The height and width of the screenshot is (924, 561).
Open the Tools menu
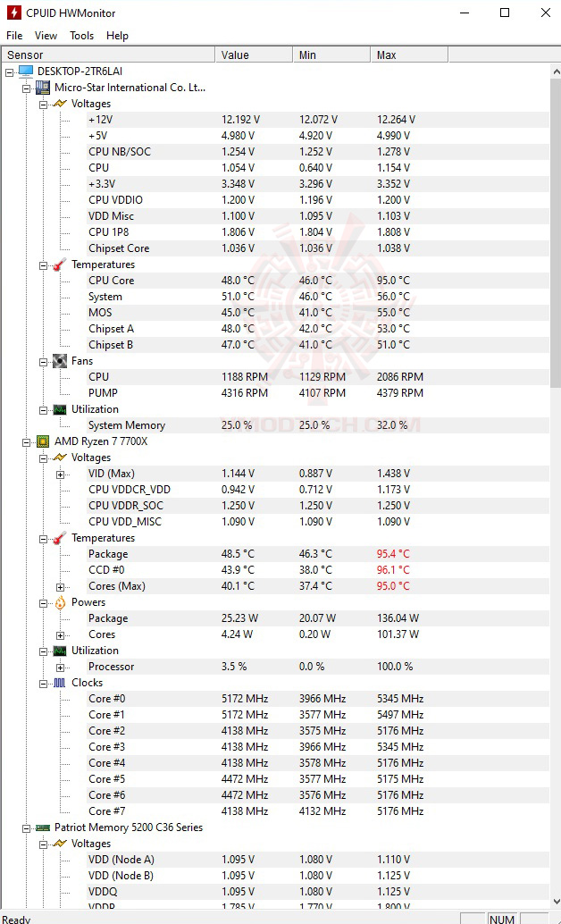coord(81,36)
